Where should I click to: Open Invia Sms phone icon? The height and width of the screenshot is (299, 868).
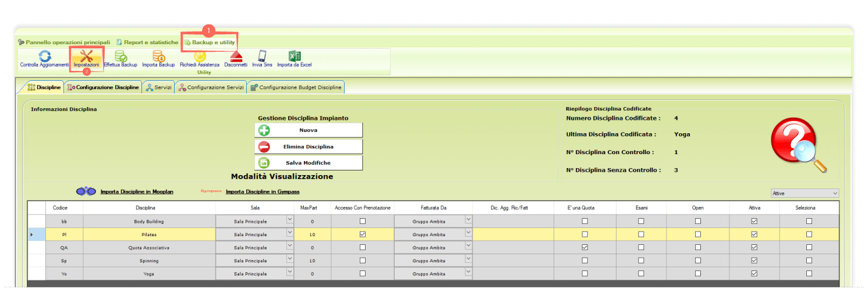click(262, 56)
